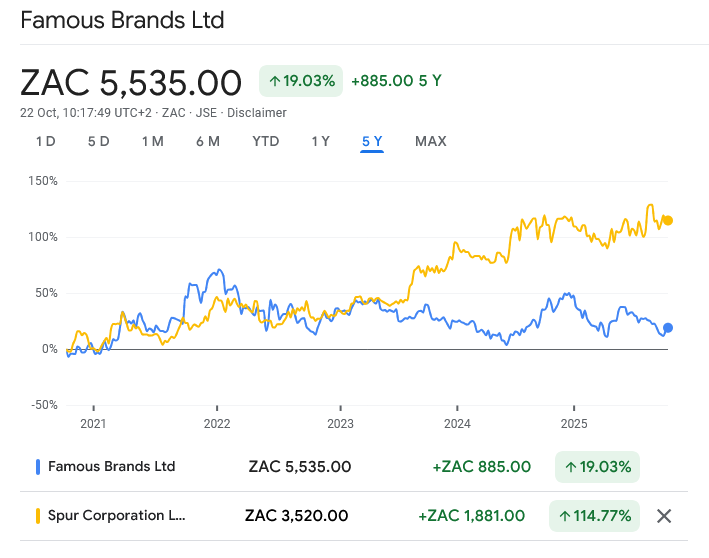Click the +885.00 5 Y change text
Screen dimensions: 709x558
tap(397, 81)
